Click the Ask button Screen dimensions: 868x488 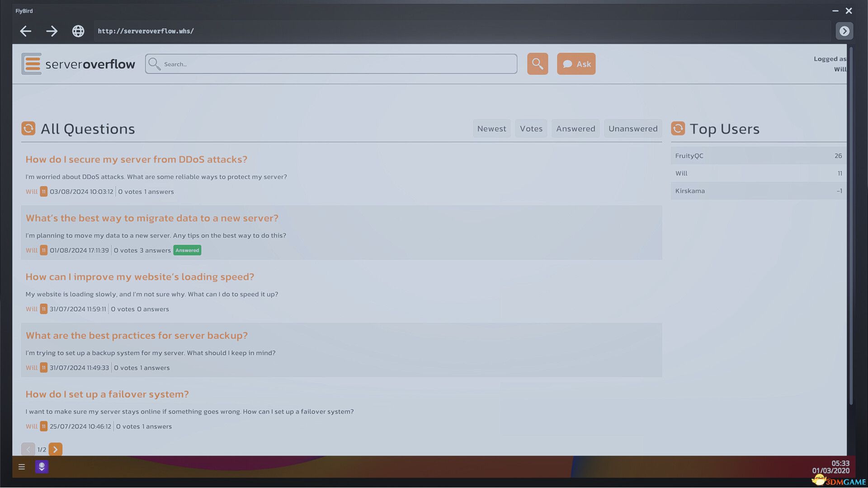pyautogui.click(x=576, y=64)
